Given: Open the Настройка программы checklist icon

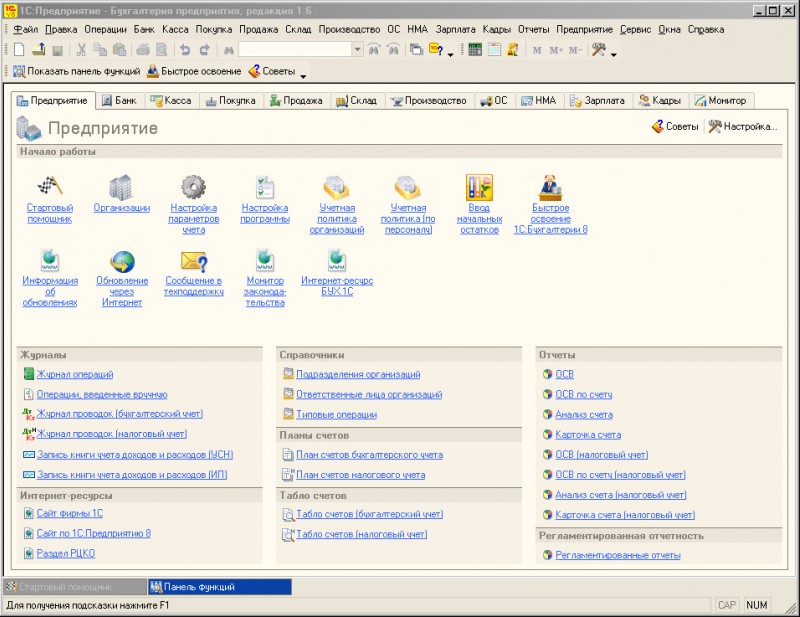Looking at the screenshot, I should click(x=265, y=187).
